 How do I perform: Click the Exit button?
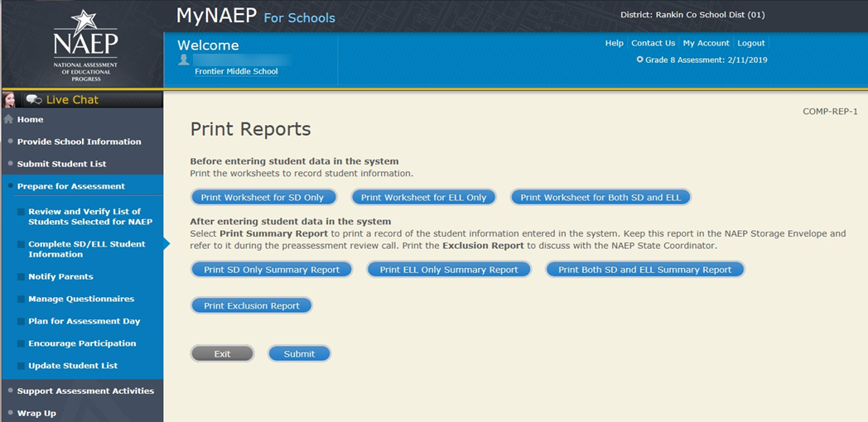pyautogui.click(x=222, y=353)
